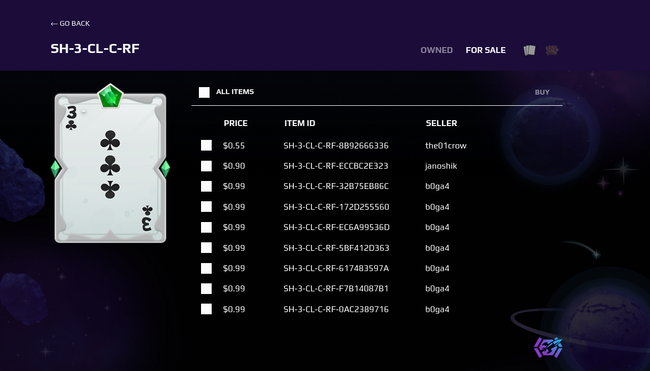
Task: Tick checkbox for item SH-3-CL-C-RF-617483597A
Action: pyautogui.click(x=206, y=268)
